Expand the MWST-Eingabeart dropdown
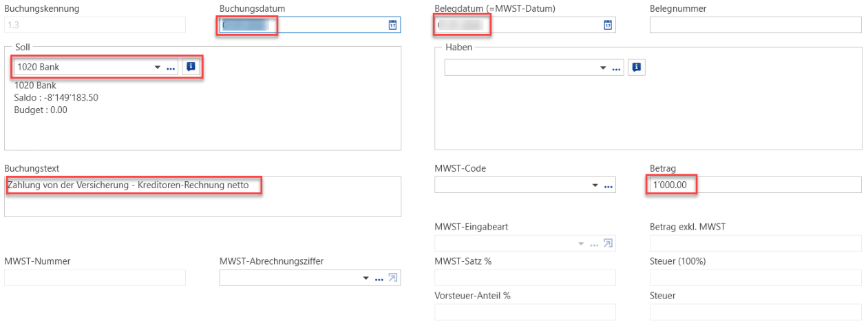This screenshot has width=868, height=324. pos(582,243)
